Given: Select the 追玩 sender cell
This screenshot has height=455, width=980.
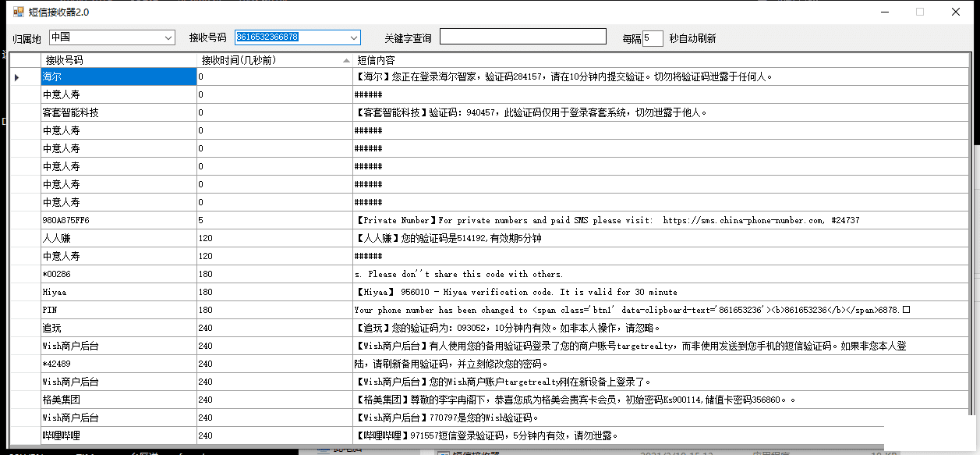Looking at the screenshot, I should pyautogui.click(x=119, y=328).
